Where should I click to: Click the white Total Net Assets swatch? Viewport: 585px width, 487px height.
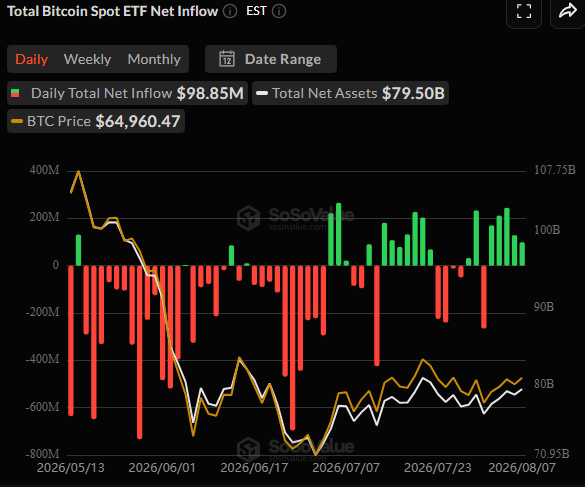[x=262, y=93]
